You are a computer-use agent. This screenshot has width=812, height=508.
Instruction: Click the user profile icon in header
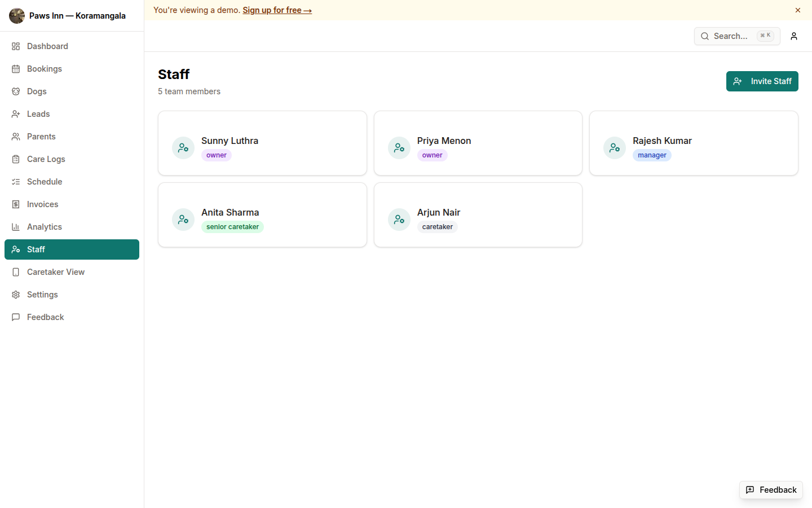793,36
